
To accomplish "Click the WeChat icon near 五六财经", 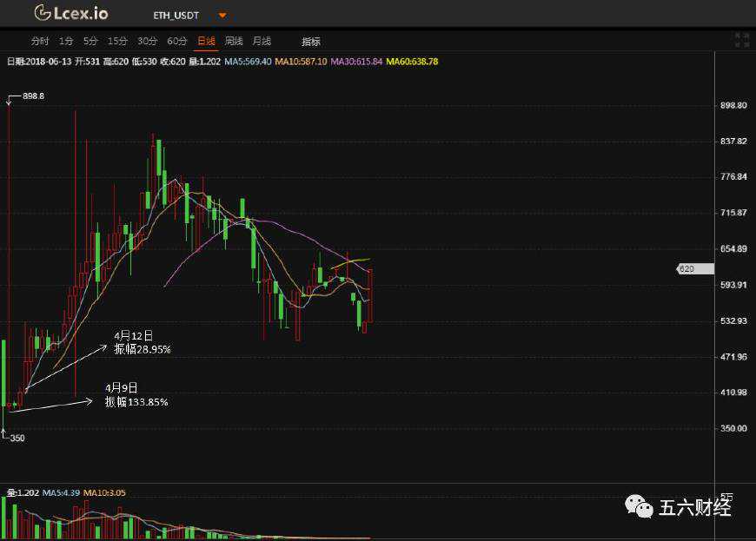I will click(x=640, y=507).
